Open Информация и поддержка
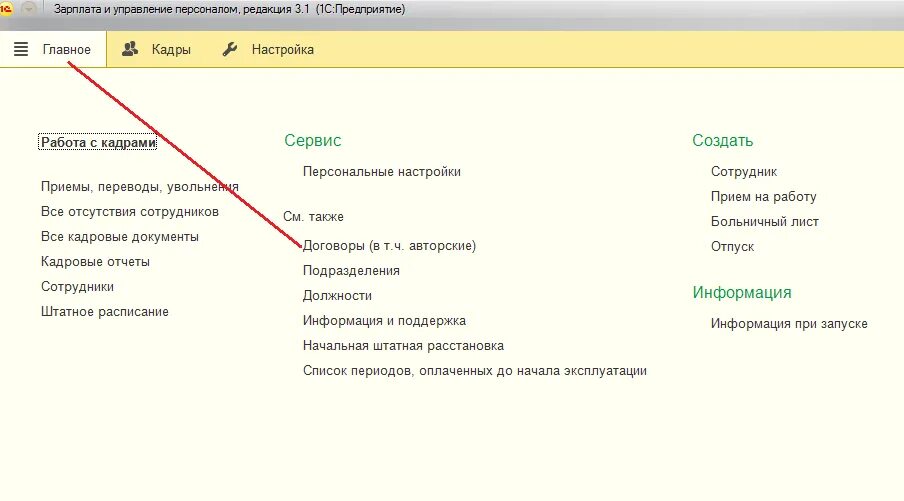This screenshot has height=501, width=904. tap(384, 321)
